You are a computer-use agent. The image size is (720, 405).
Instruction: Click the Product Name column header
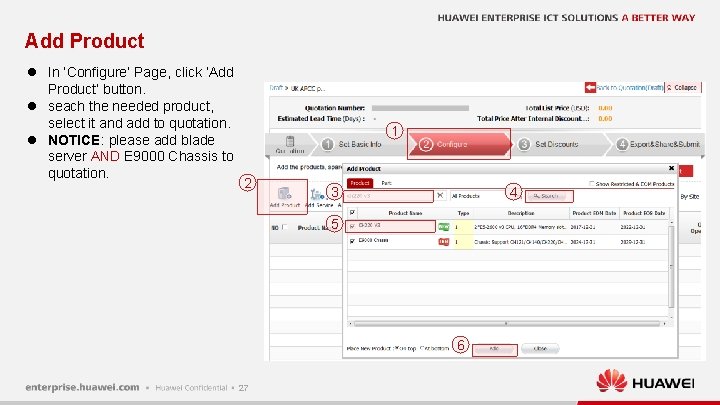click(405, 213)
